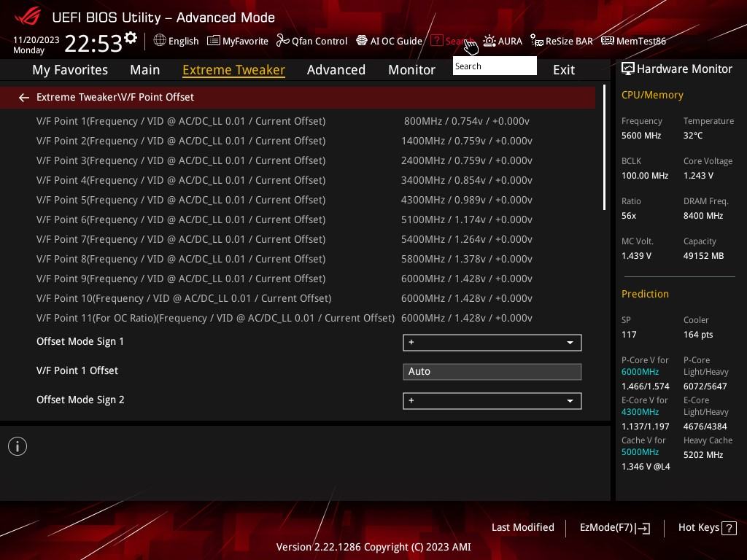Click Last Modified button
Image resolution: width=747 pixels, height=560 pixels.
tap(522, 527)
